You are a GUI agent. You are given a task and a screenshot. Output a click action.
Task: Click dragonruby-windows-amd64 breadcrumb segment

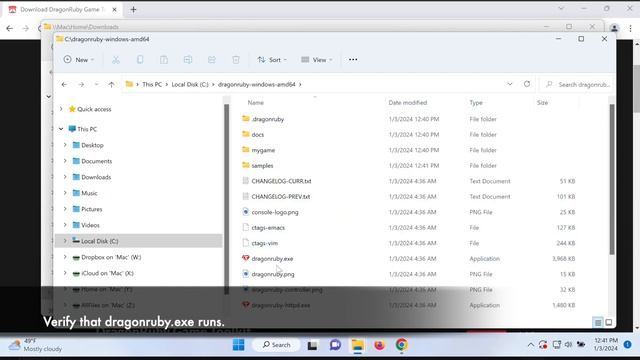click(256, 84)
